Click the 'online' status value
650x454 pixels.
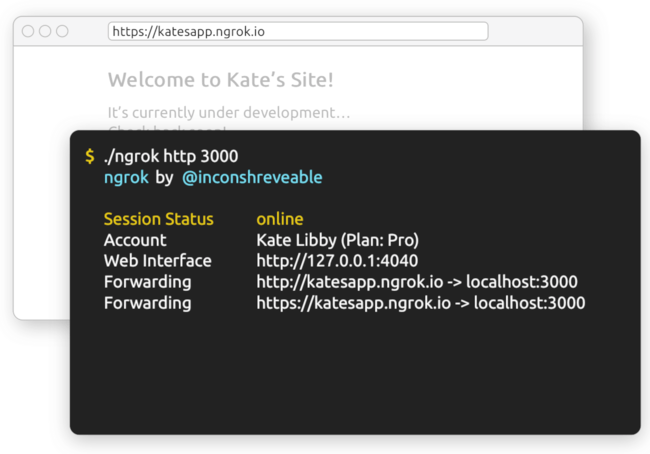pos(279,219)
